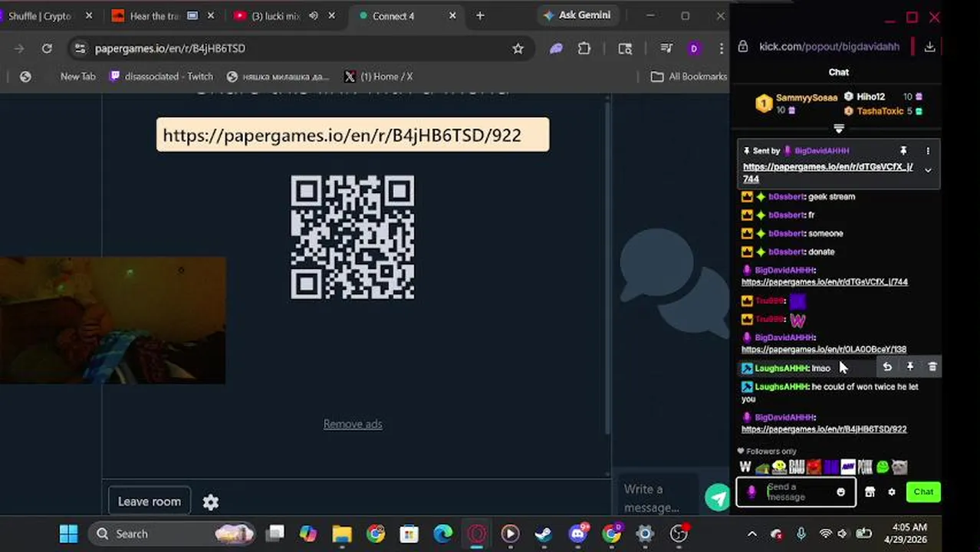Open Steam from the taskbar
The width and height of the screenshot is (980, 552).
(544, 534)
